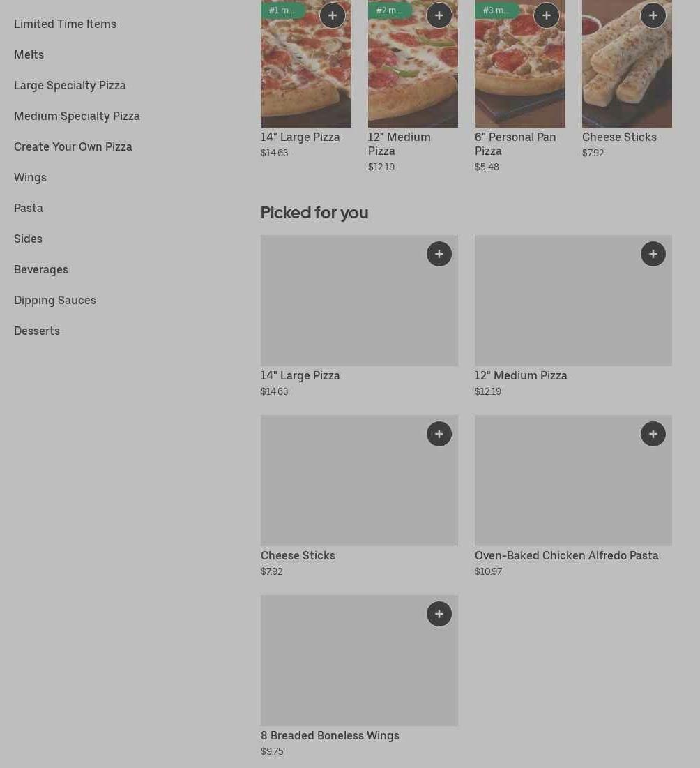This screenshot has width=700, height=768.
Task: Add 6" Personal Pan Pizza with plus icon
Action: [x=547, y=15]
